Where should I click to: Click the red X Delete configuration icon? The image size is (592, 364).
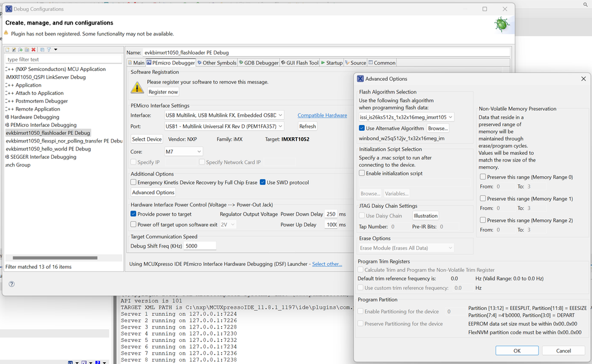tap(33, 50)
